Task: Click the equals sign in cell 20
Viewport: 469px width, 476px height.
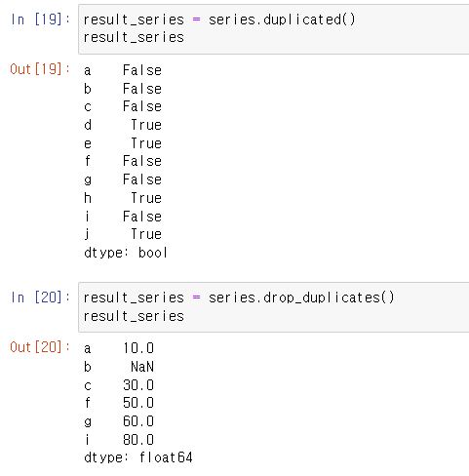Action: 196,297
